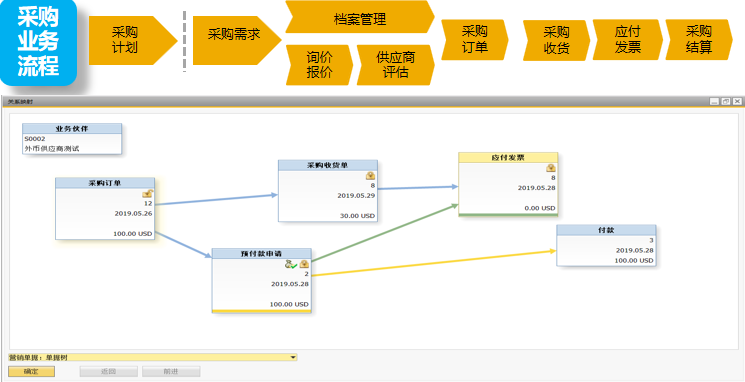Click the lock icon in 采购订单 box
Image resolution: width=745 pixels, height=382 pixels.
pos(147,193)
